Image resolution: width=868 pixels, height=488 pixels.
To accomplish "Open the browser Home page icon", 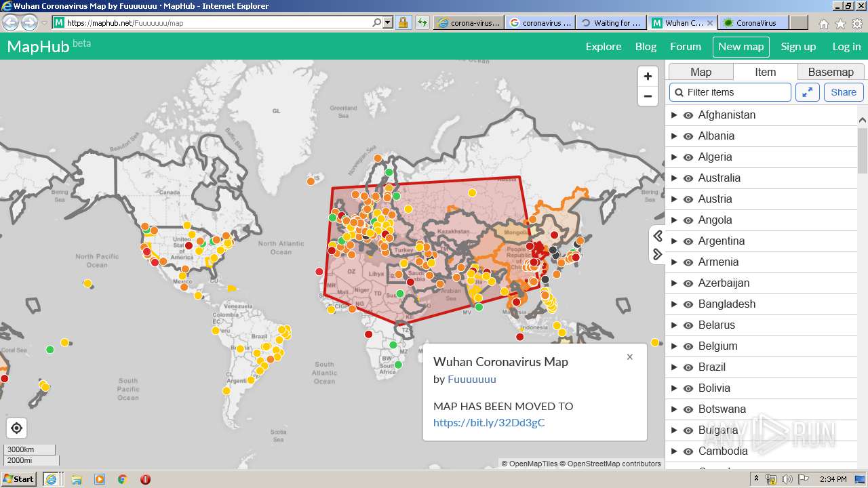I will coord(823,24).
